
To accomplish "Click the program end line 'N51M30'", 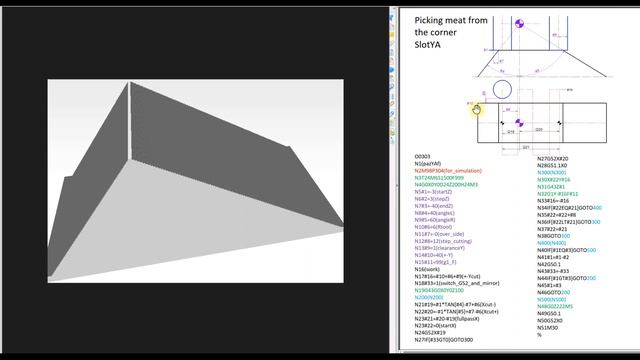I will [x=547, y=328].
